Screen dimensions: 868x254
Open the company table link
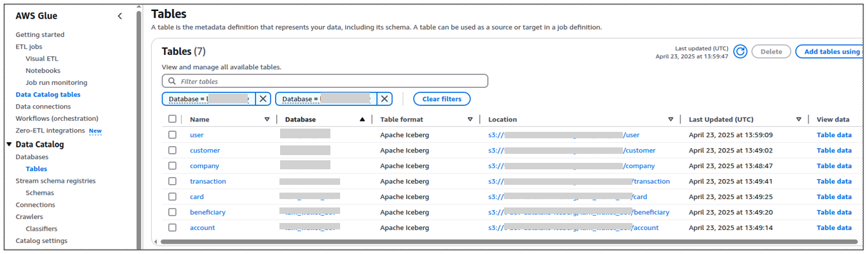pyautogui.click(x=205, y=166)
